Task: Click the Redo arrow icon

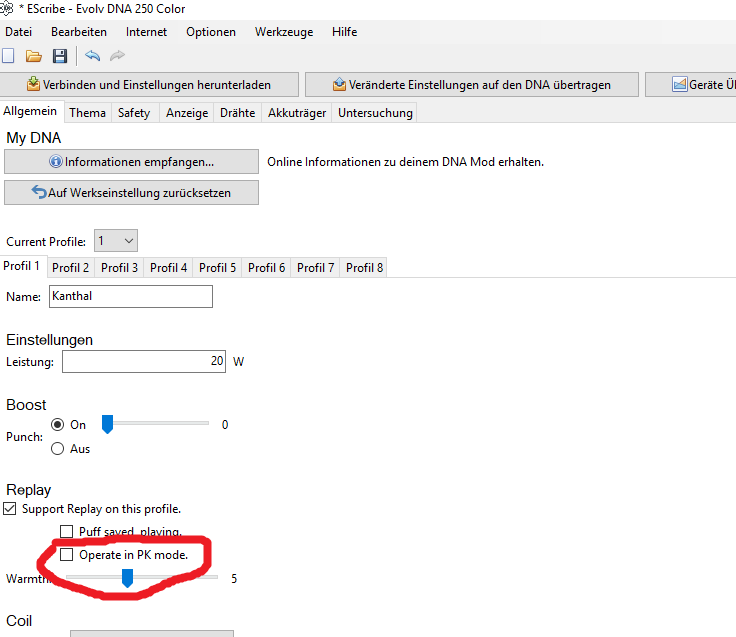Action: coord(117,56)
